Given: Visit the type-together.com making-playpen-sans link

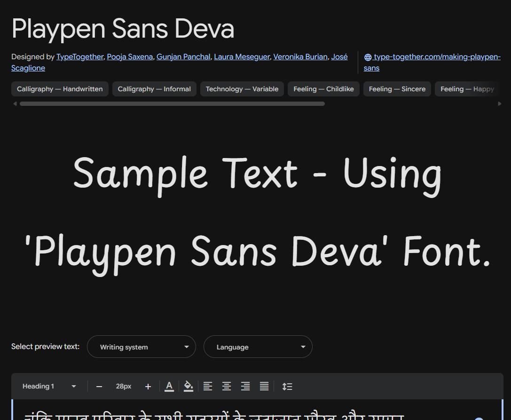Looking at the screenshot, I should pos(437,57).
